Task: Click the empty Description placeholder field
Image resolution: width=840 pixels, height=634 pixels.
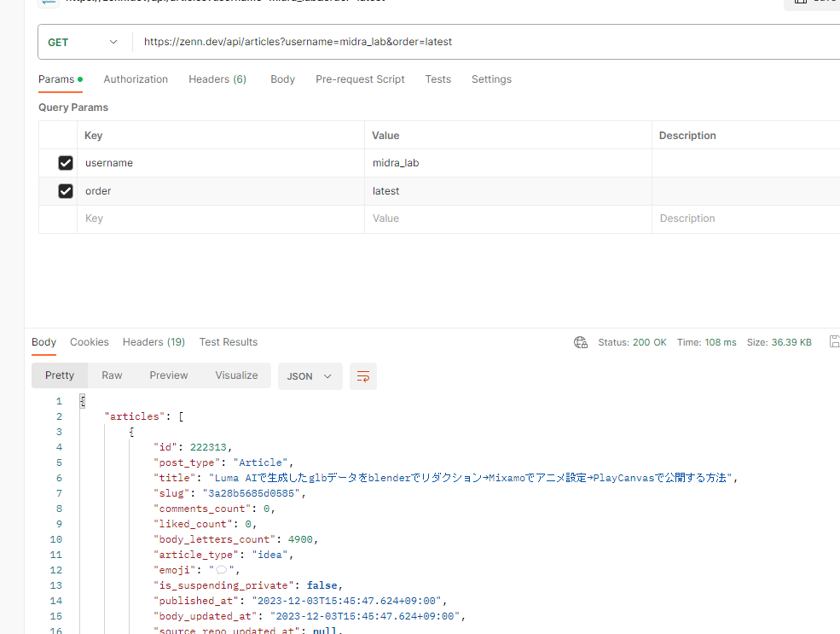Action: click(745, 218)
